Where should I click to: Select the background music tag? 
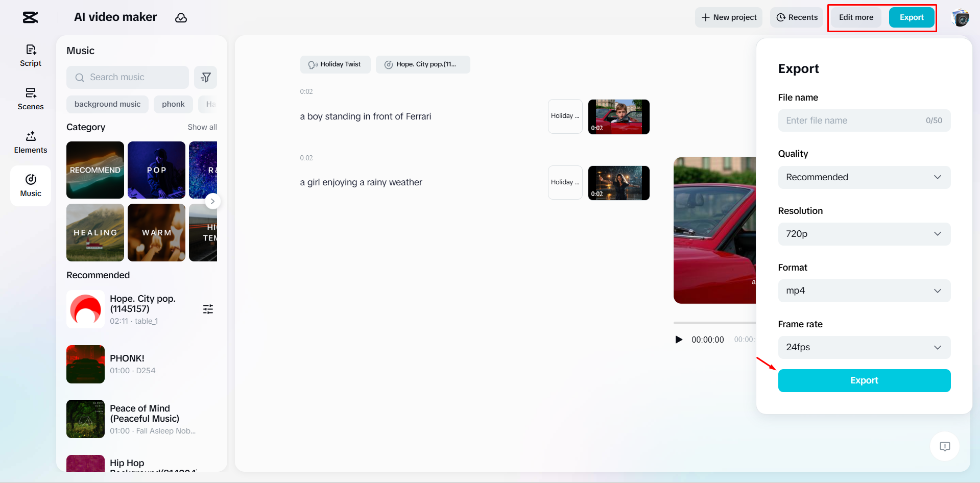107,104
